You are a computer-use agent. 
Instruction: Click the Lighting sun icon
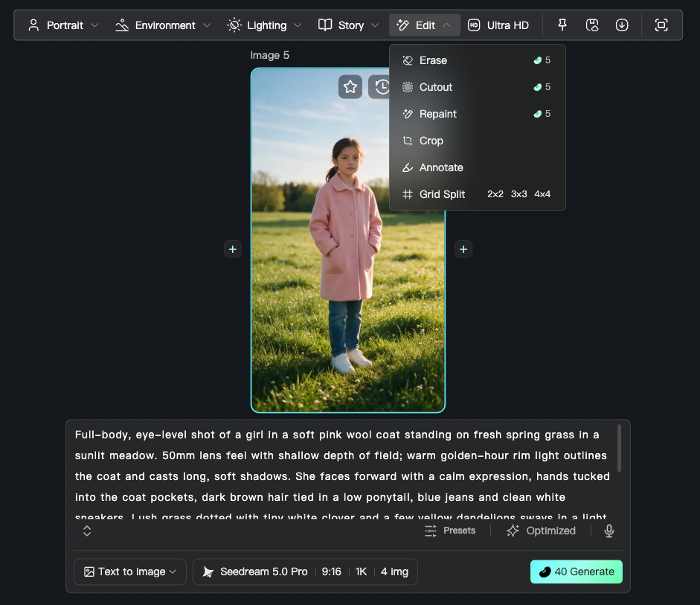pos(234,25)
